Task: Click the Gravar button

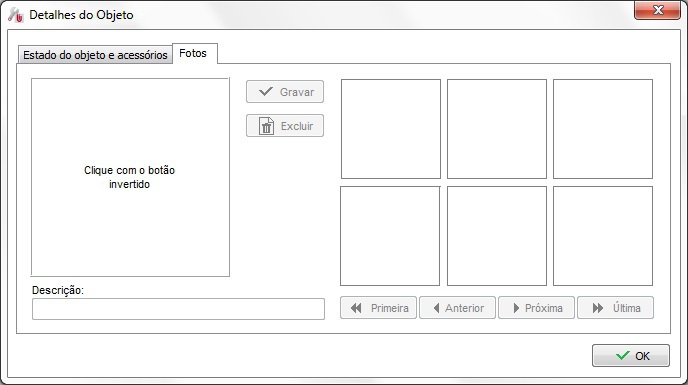Action: coord(285,92)
